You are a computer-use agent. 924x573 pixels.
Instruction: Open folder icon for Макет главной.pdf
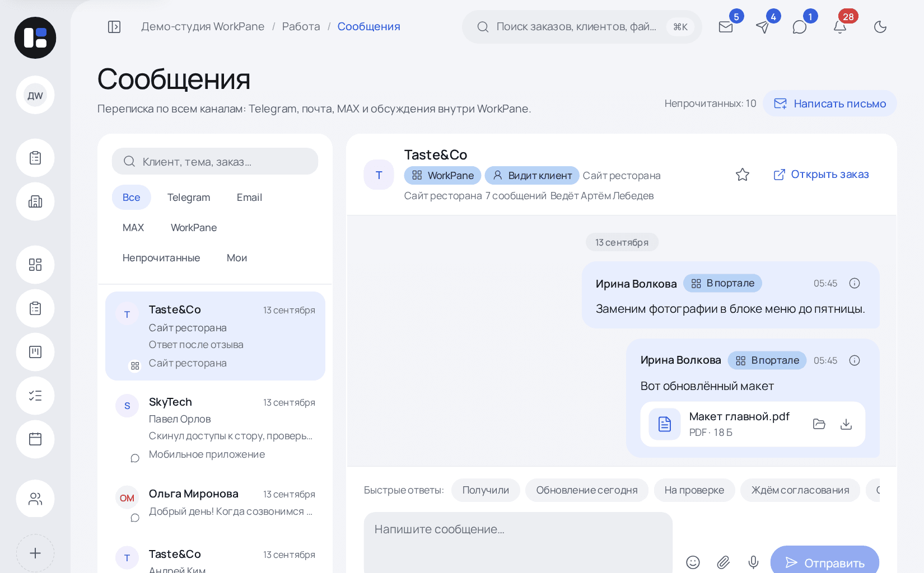(x=819, y=424)
